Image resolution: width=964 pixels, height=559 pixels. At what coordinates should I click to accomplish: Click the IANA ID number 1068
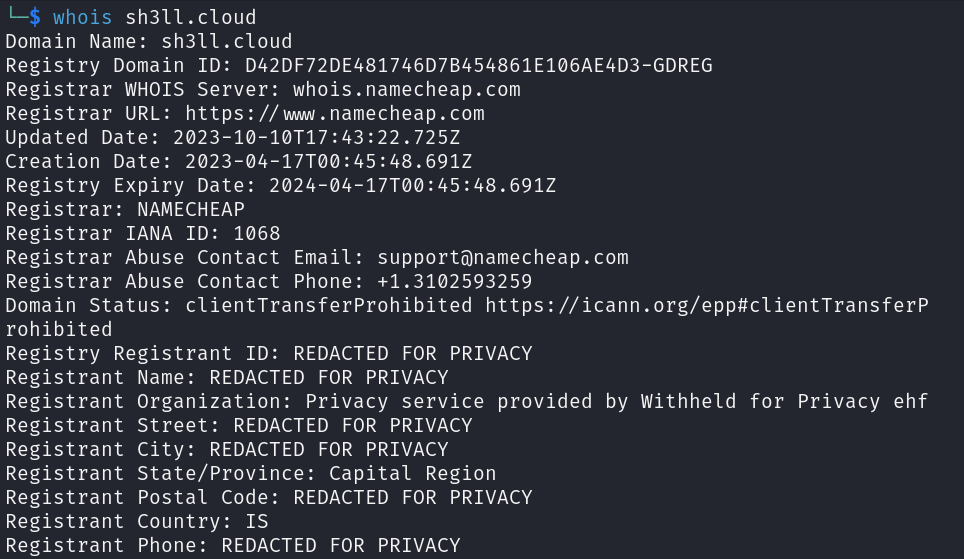coord(256,234)
